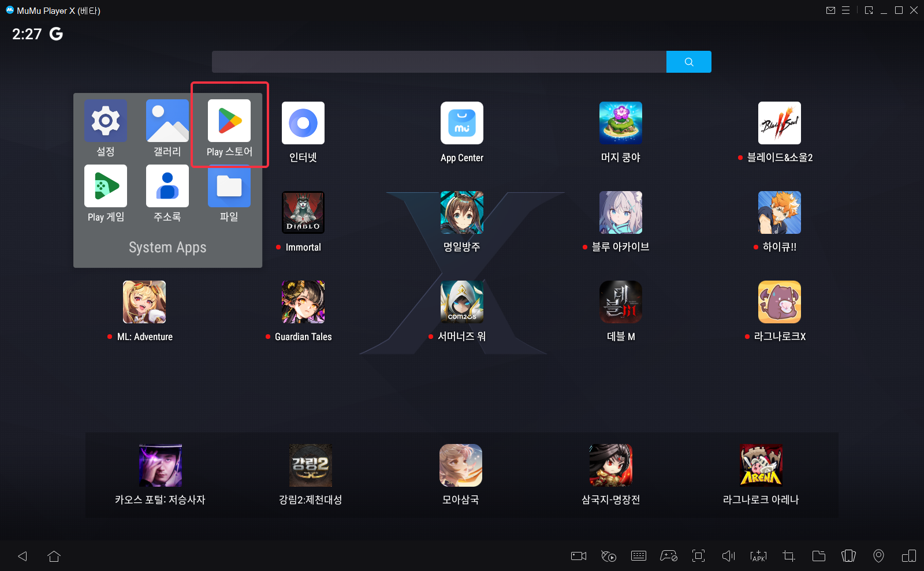Open the 서머너즈 워 game icon
Viewport: 924px width, 571px height.
tap(462, 302)
